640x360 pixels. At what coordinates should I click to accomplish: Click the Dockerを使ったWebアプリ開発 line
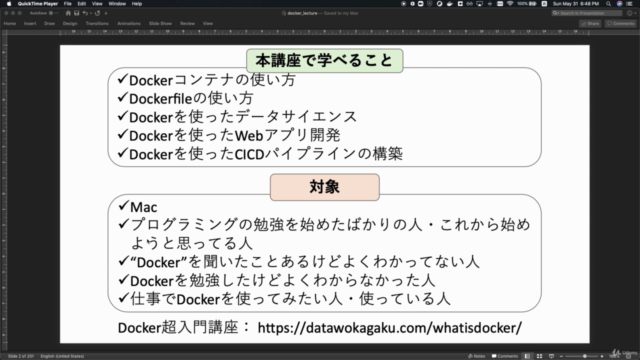click(229, 136)
